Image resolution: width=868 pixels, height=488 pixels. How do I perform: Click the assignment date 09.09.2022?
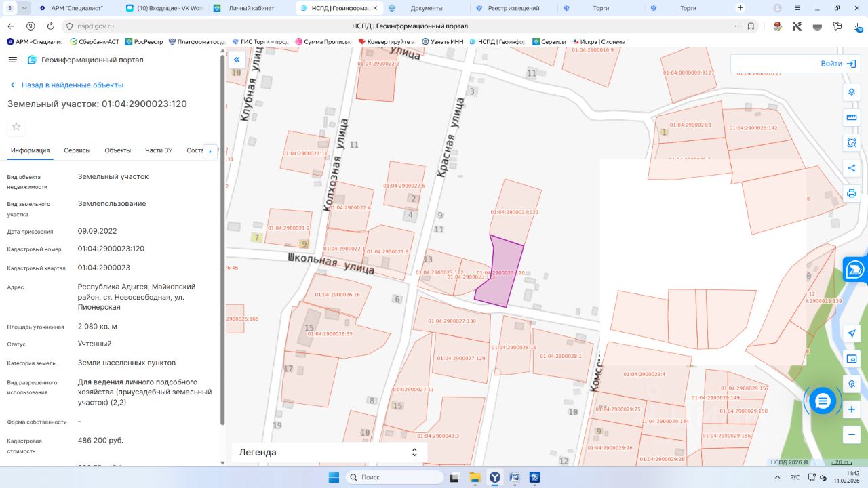pyautogui.click(x=98, y=230)
